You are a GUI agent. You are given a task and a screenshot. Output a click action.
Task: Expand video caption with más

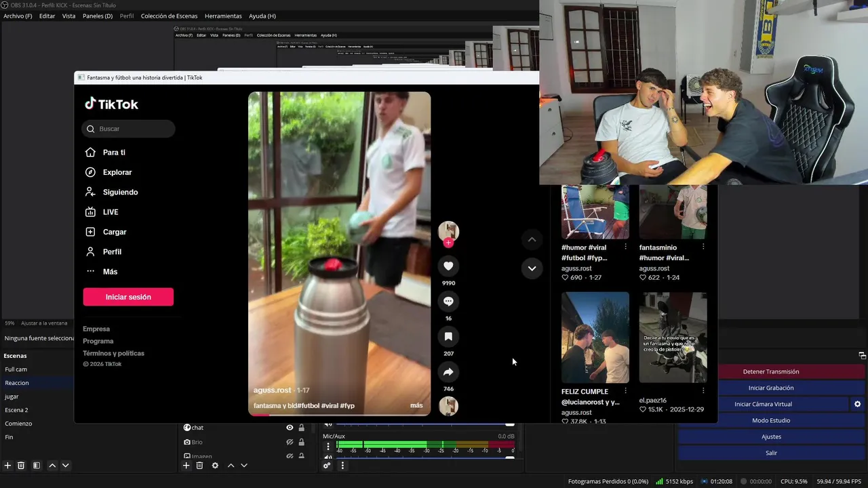416,405
